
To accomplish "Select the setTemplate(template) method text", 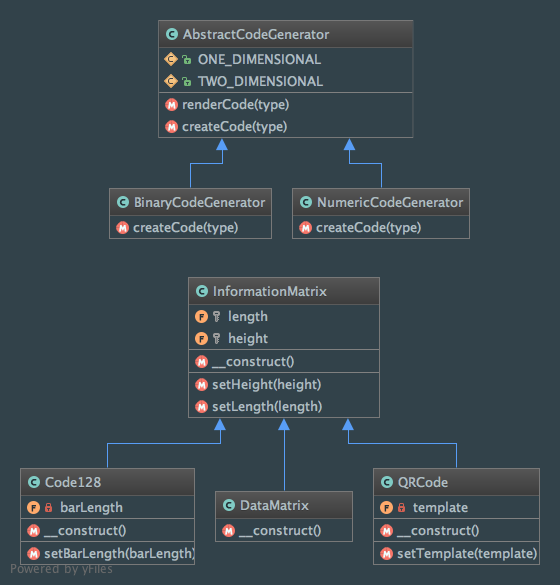I will (467, 554).
